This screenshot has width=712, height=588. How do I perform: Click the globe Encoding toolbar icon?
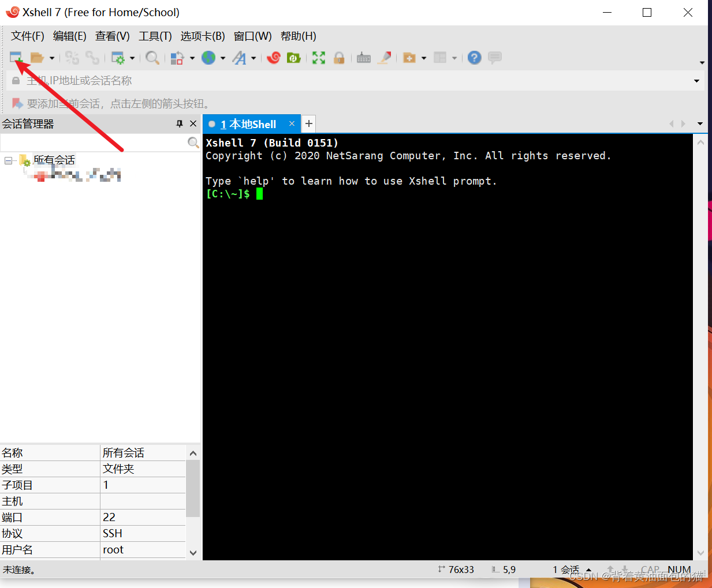click(x=208, y=58)
